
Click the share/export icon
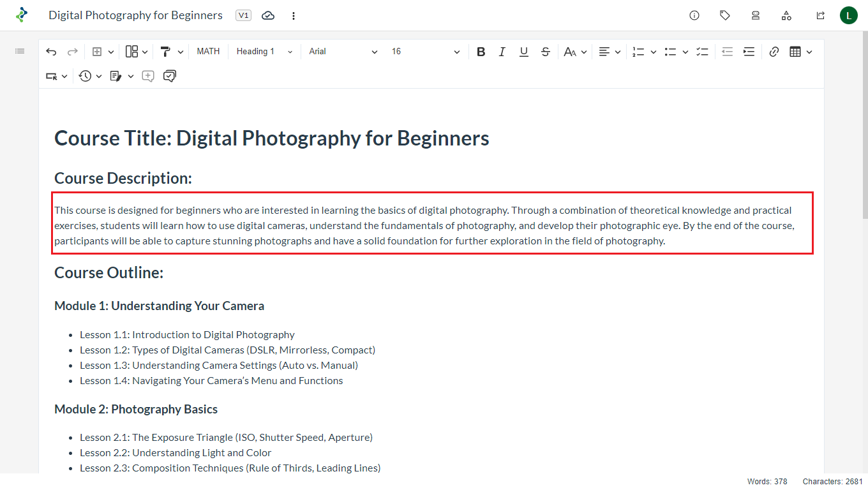(820, 15)
